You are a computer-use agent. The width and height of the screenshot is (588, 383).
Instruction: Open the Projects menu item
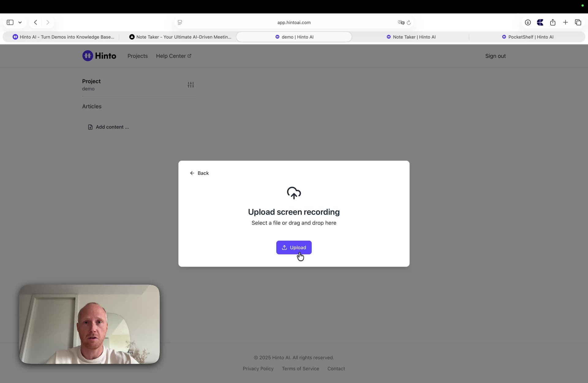(138, 56)
